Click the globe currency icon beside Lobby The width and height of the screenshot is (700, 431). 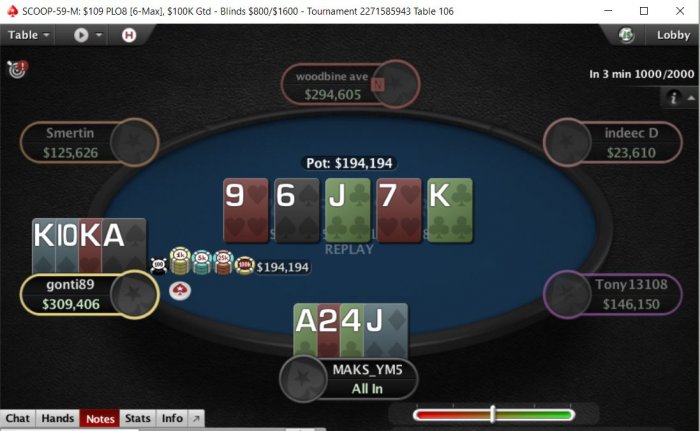coord(626,35)
